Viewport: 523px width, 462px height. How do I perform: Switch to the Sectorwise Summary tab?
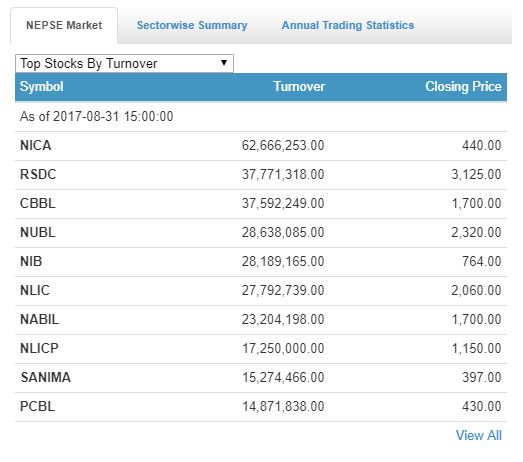coord(192,25)
